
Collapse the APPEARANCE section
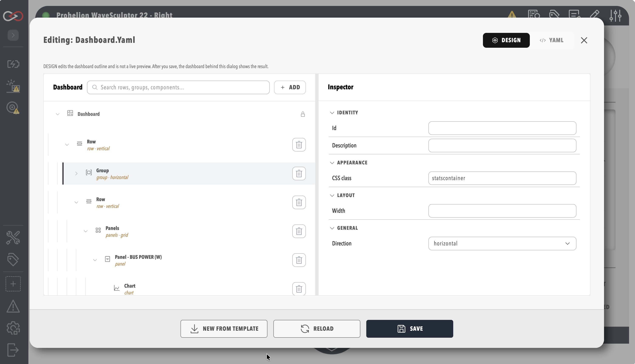pos(349,163)
